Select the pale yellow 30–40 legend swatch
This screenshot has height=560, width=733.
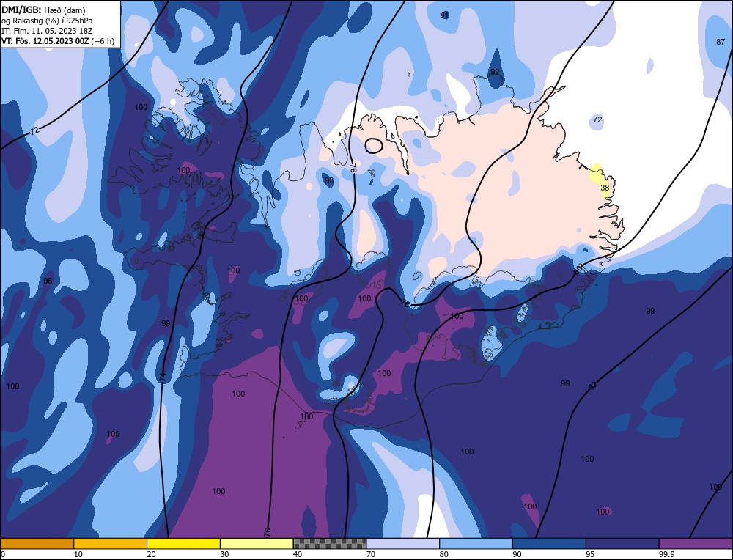point(257,544)
